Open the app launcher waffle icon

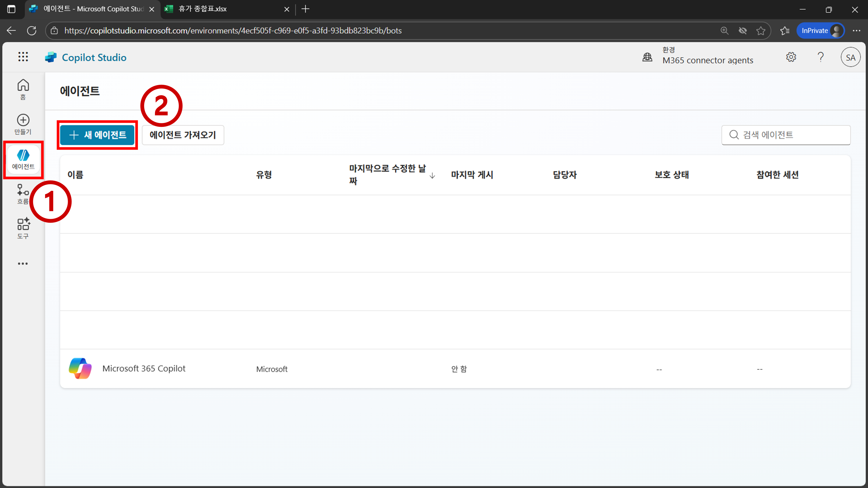tap(23, 57)
